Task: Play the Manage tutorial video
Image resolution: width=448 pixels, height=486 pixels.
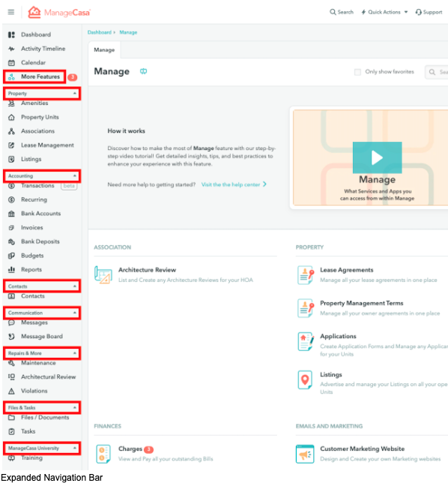Action: (377, 157)
